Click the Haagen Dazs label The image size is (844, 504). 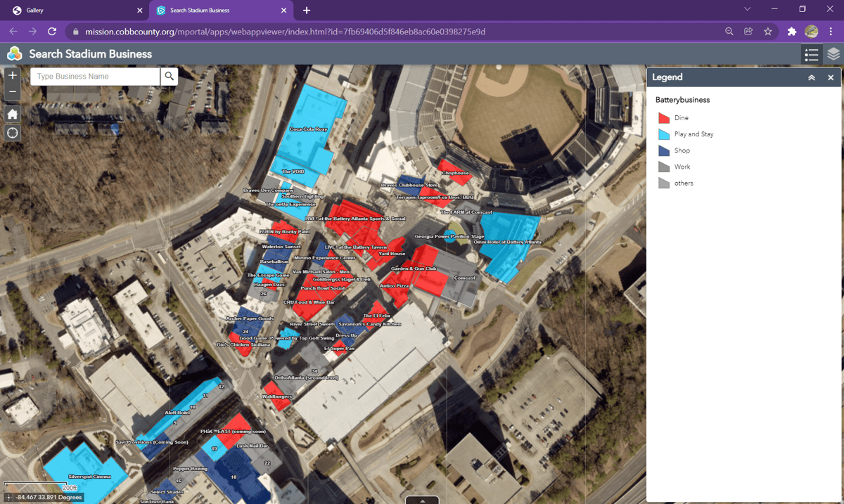[x=269, y=285]
